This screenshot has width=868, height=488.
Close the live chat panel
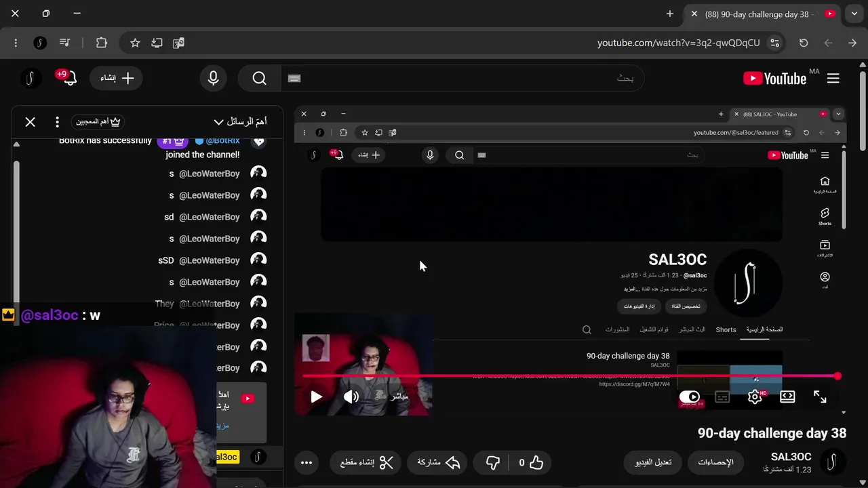(x=31, y=122)
